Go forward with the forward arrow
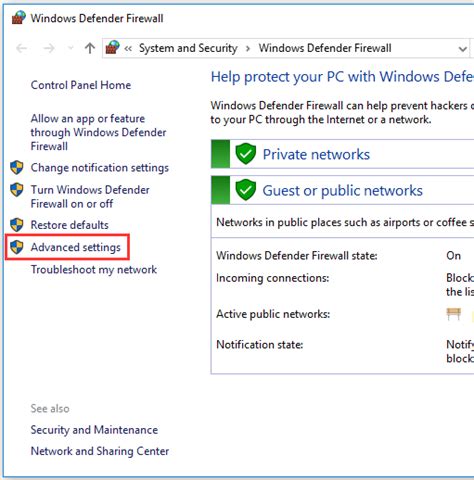474x480 pixels. (49, 48)
